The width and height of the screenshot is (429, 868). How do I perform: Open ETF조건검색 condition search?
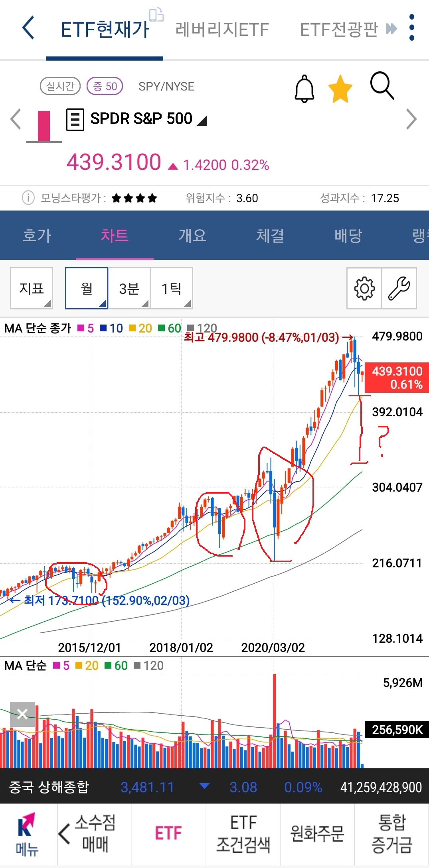pyautogui.click(x=243, y=833)
